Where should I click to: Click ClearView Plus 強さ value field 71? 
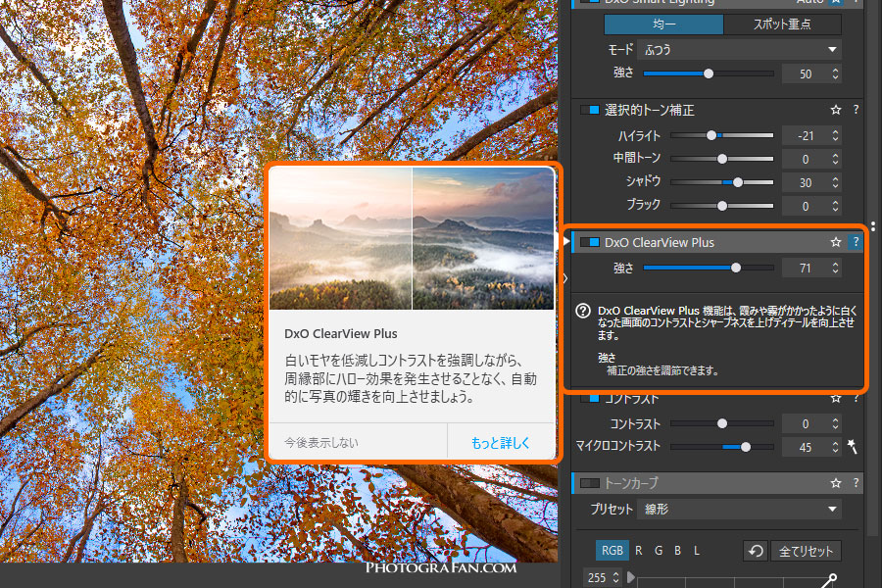tap(805, 268)
